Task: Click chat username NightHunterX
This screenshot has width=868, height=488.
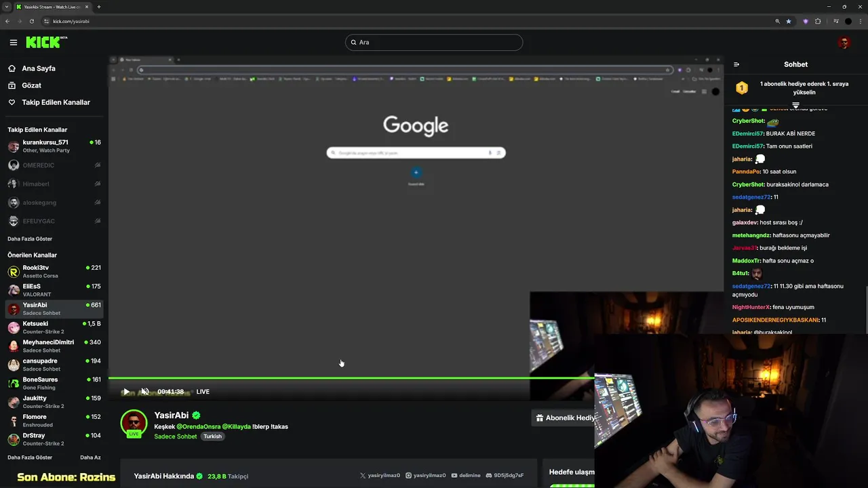Action: pos(751,307)
